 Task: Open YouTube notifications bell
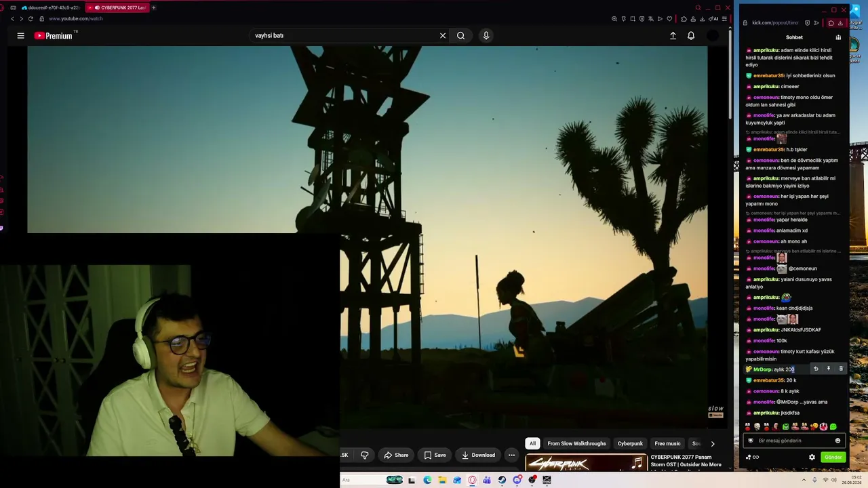click(x=691, y=36)
